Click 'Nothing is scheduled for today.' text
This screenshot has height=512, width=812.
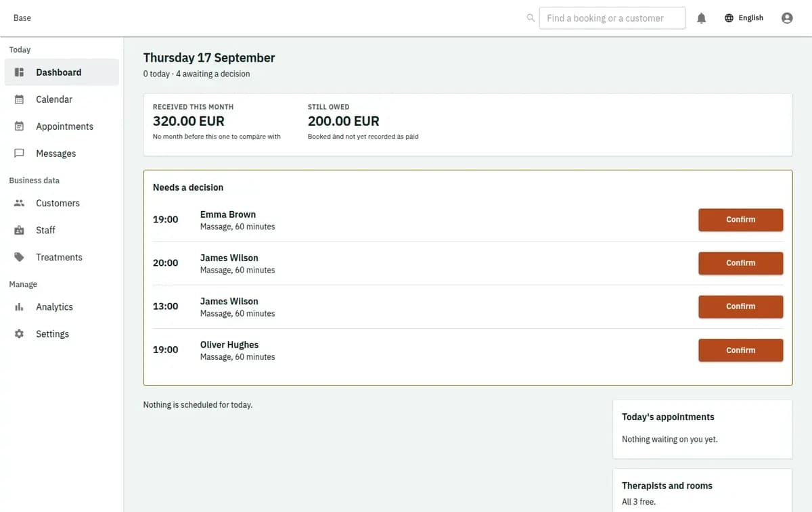pyautogui.click(x=198, y=405)
